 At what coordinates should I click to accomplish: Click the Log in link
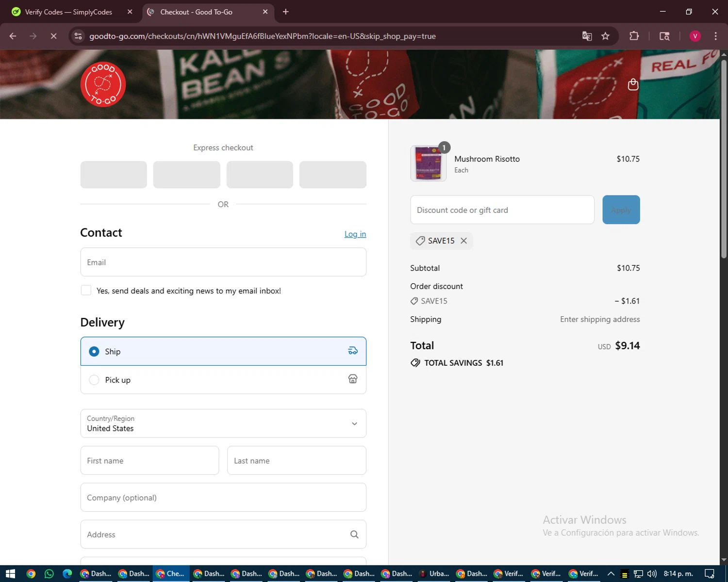355,234
